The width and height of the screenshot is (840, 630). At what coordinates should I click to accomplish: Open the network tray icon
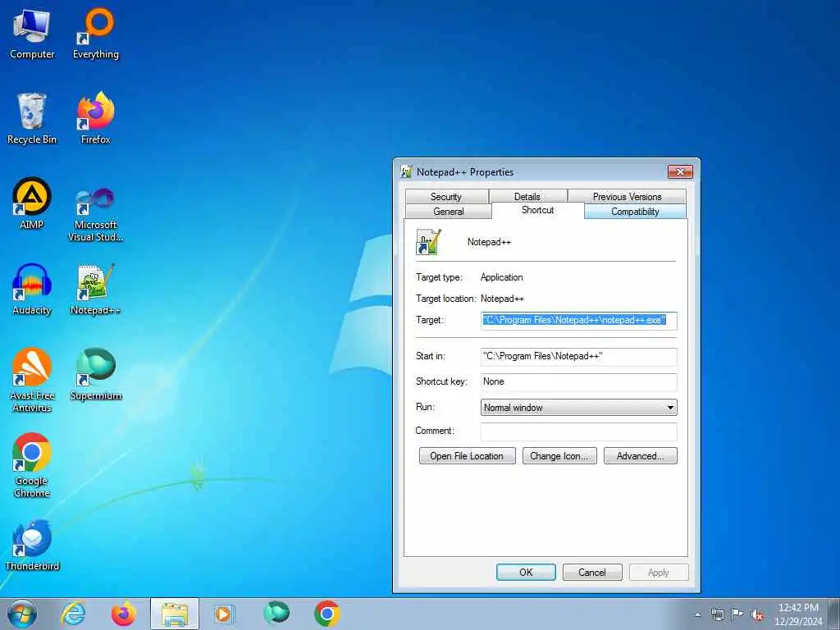717,614
